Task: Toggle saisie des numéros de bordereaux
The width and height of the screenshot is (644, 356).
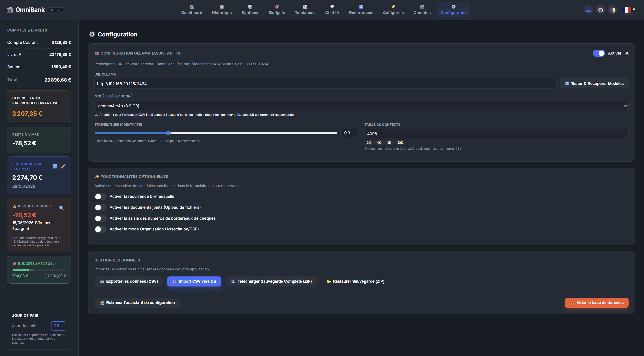Action: point(100,218)
